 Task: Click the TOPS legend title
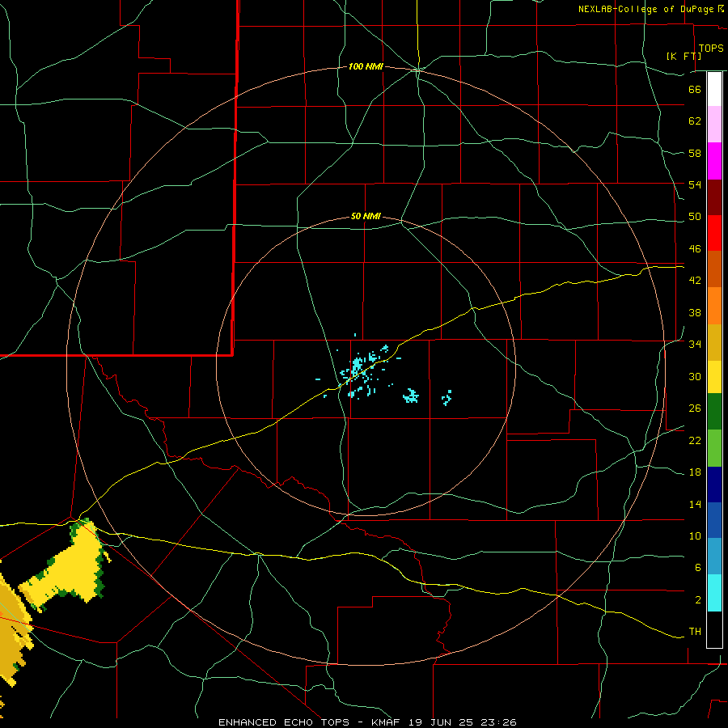711,49
